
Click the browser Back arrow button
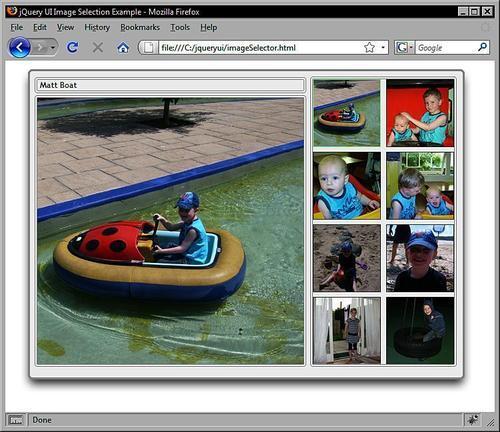[19, 47]
